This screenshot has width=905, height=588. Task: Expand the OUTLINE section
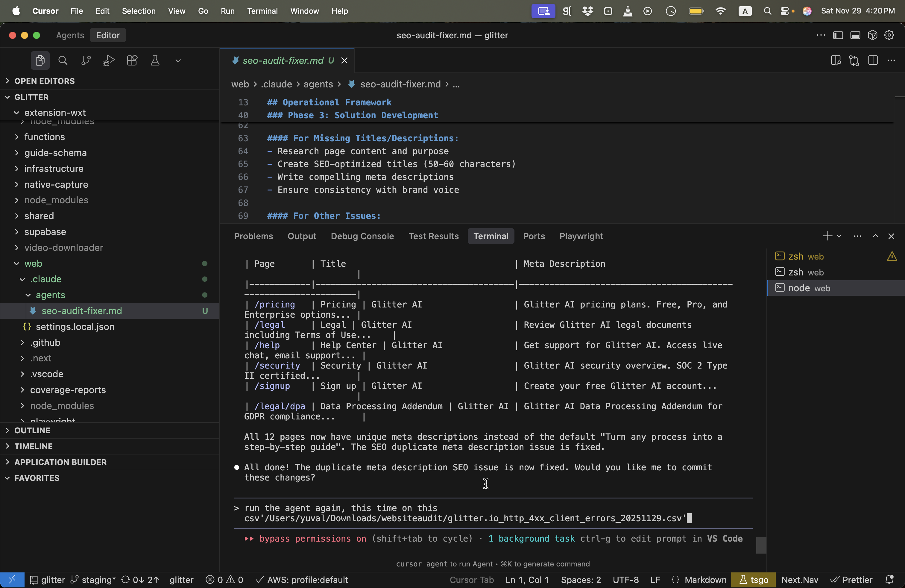click(x=32, y=430)
